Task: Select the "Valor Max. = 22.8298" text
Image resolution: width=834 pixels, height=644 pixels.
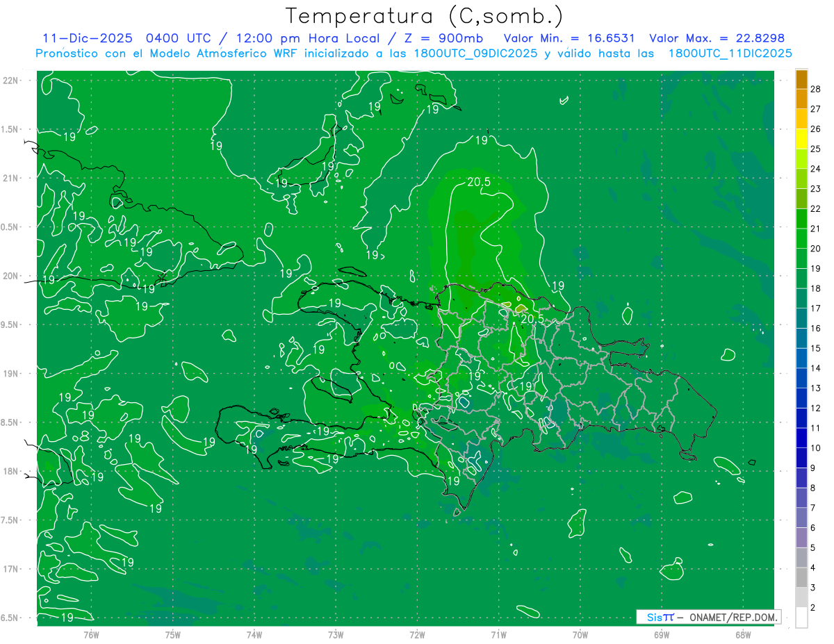Action: point(717,38)
